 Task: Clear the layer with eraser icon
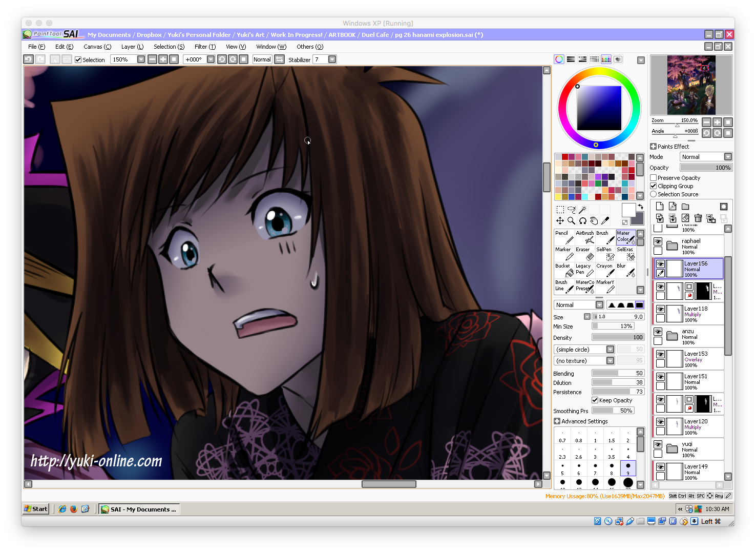click(x=685, y=218)
